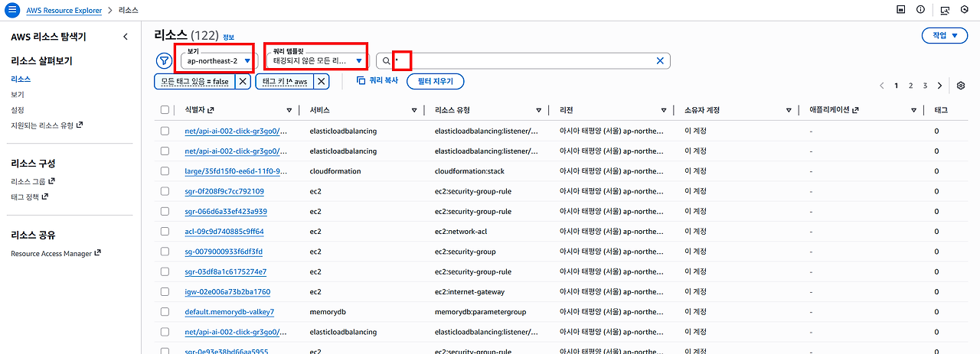Go to next page with right chevron
The height and width of the screenshot is (354, 980).
(x=939, y=86)
